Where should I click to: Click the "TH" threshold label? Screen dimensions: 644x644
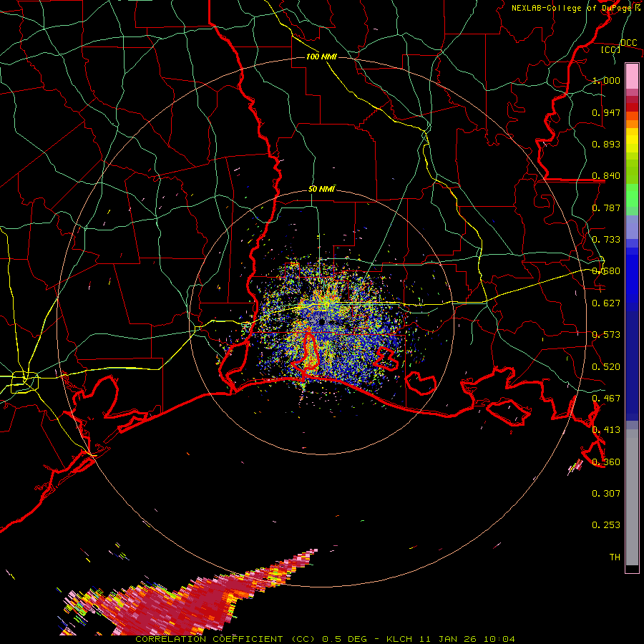pos(615,557)
